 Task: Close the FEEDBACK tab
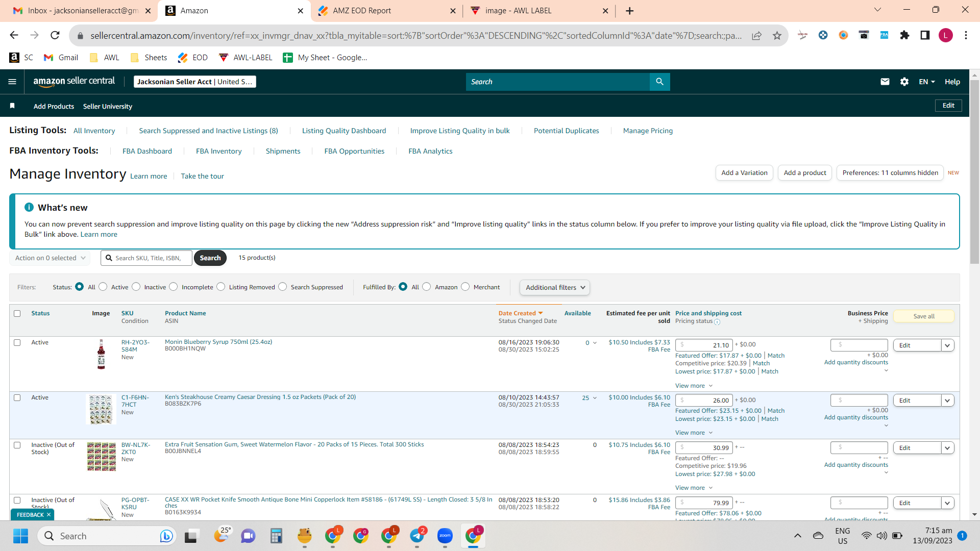(49, 515)
